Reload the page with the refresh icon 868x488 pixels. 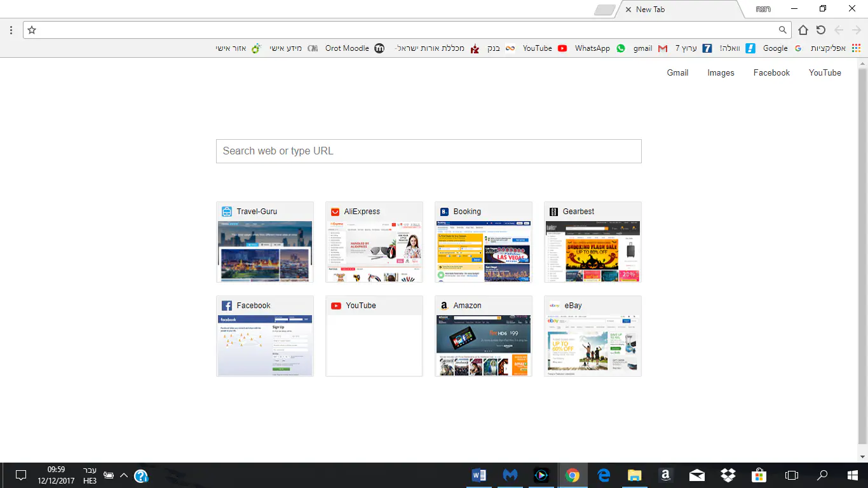pyautogui.click(x=821, y=30)
